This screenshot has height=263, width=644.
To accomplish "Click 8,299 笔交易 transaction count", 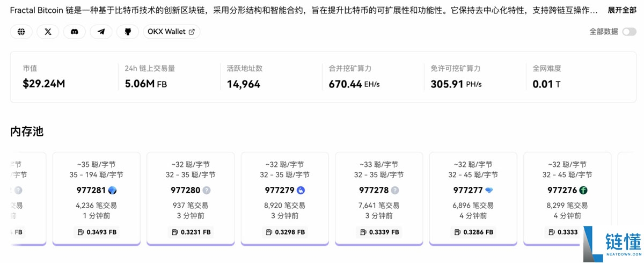I will pyautogui.click(x=568, y=206).
